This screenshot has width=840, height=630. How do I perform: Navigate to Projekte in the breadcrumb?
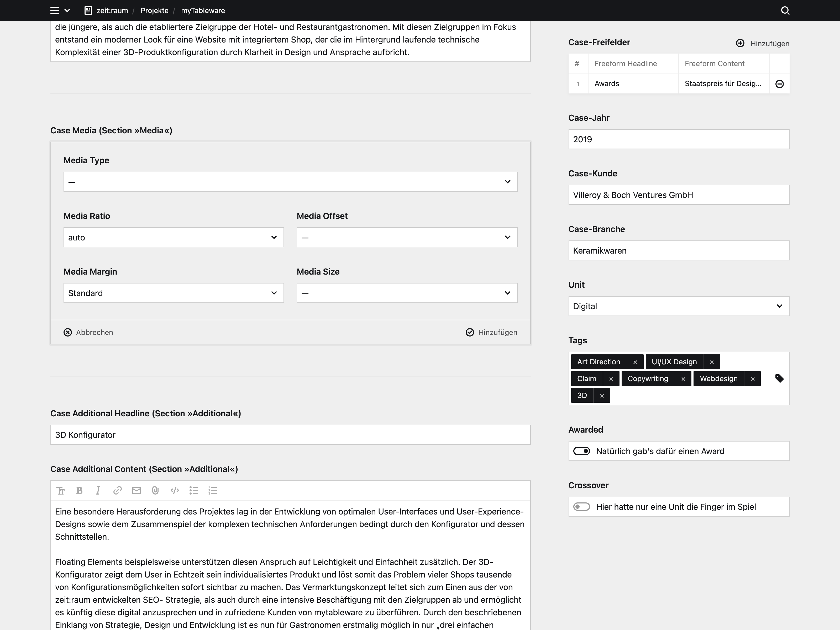(x=154, y=10)
